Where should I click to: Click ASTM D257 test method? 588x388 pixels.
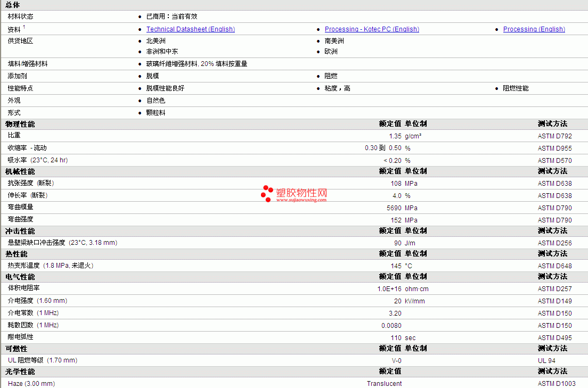tap(554, 288)
